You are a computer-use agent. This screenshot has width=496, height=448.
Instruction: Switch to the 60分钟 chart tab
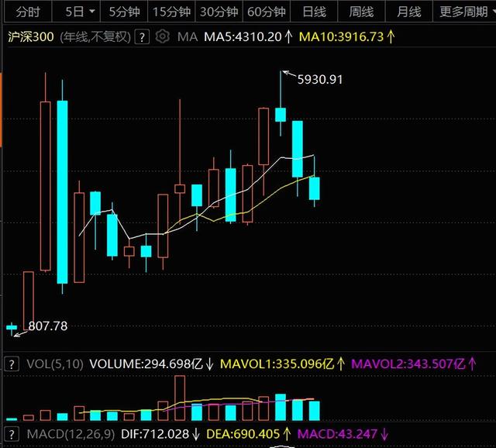click(267, 12)
